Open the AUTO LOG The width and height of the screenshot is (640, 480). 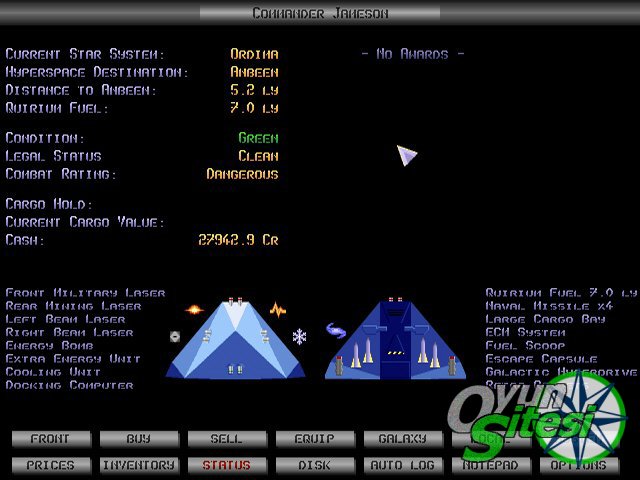pos(403,465)
